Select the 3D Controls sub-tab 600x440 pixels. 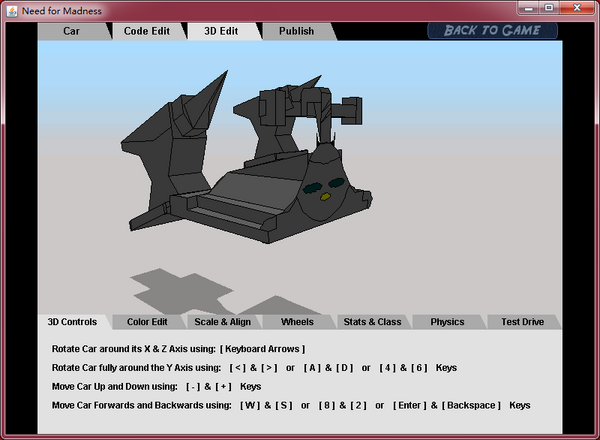click(x=72, y=322)
